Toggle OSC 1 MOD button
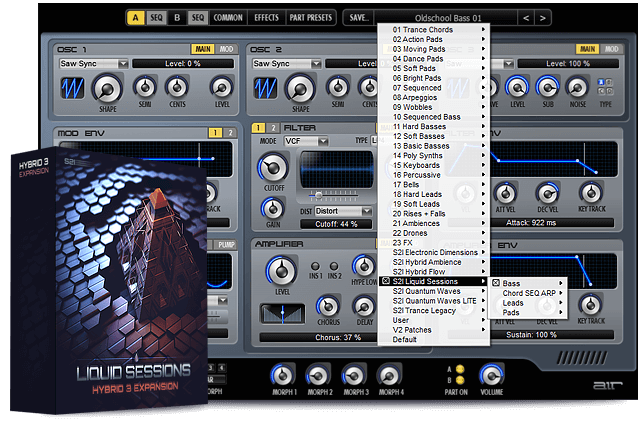The width and height of the screenshot is (644, 426). click(x=226, y=49)
